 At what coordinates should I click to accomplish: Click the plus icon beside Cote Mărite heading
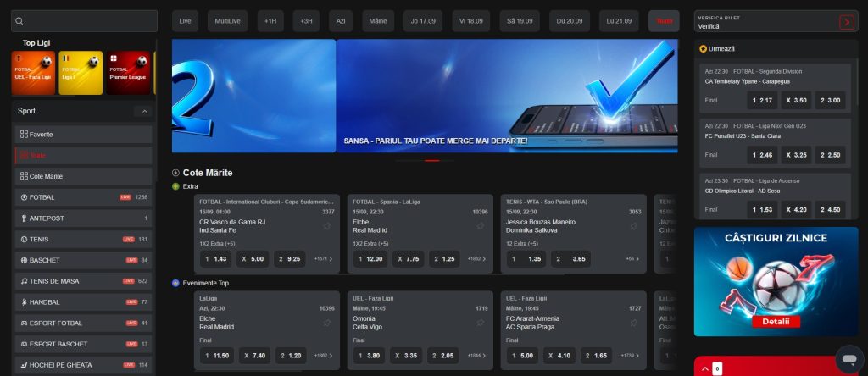tap(176, 173)
